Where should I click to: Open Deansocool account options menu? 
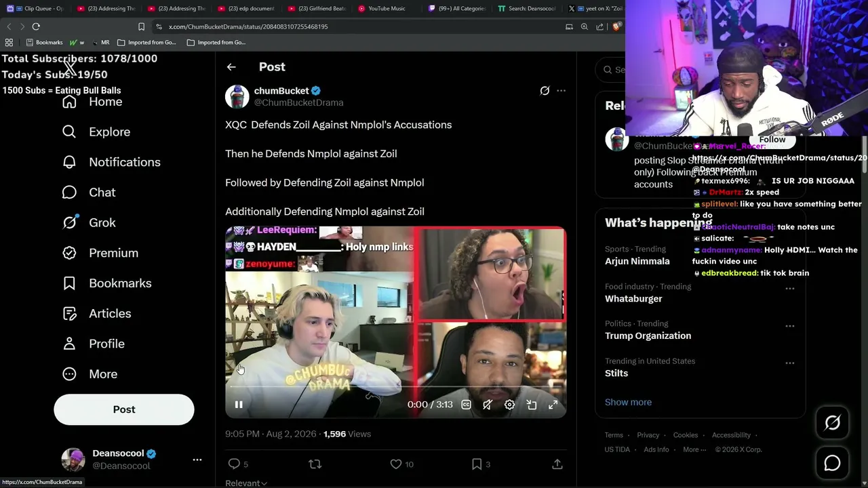[197, 460]
